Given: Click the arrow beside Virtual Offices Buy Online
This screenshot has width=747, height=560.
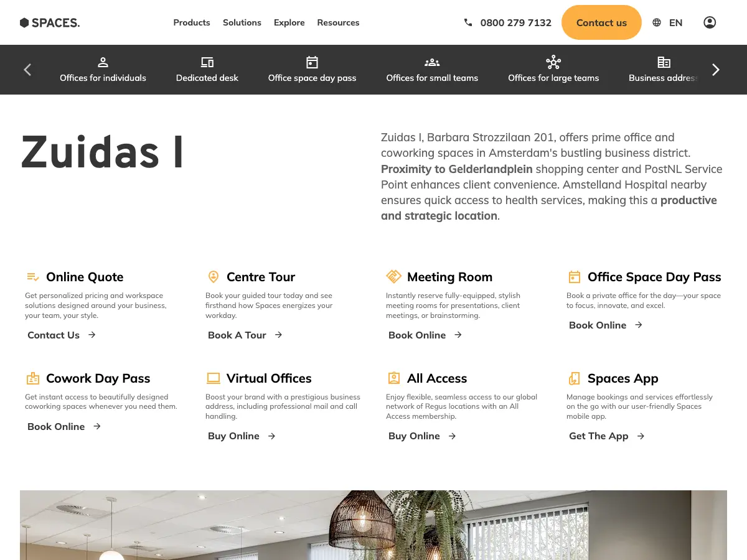Looking at the screenshot, I should 271,436.
